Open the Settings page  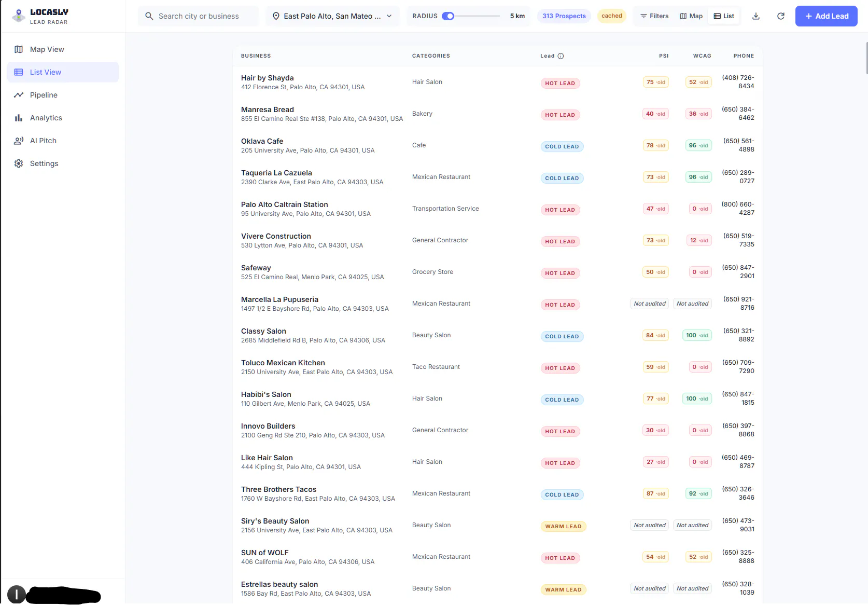(63, 163)
